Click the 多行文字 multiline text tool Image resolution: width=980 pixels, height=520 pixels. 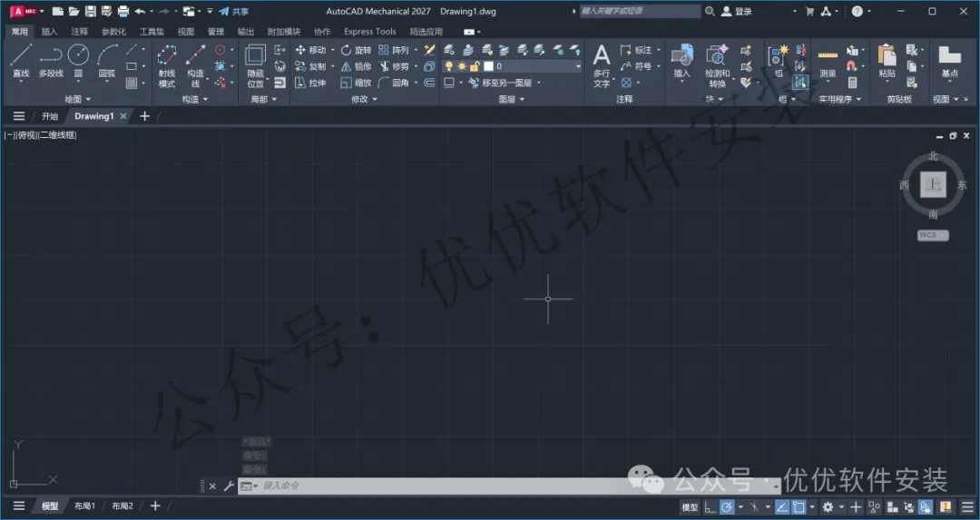(x=602, y=65)
